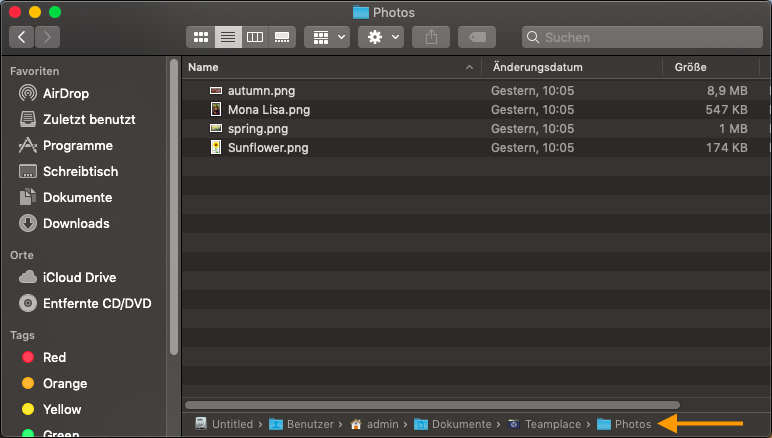Open the gear action menu
This screenshot has height=438, width=772.
381,37
